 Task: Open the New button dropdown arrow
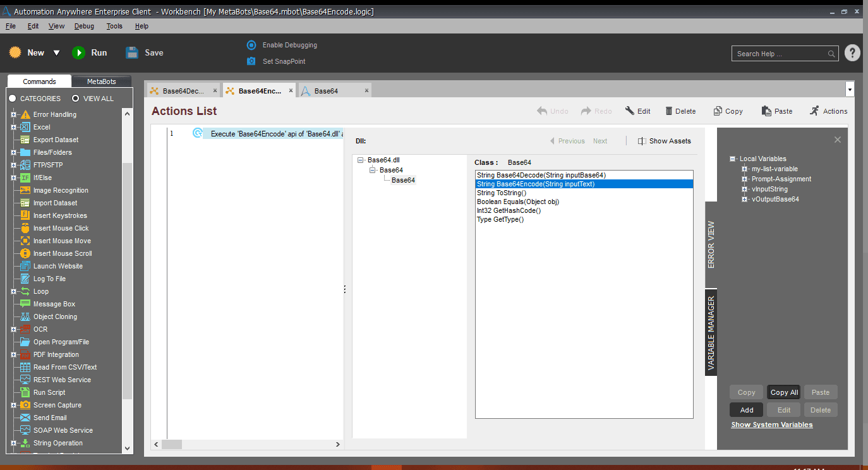coord(56,53)
